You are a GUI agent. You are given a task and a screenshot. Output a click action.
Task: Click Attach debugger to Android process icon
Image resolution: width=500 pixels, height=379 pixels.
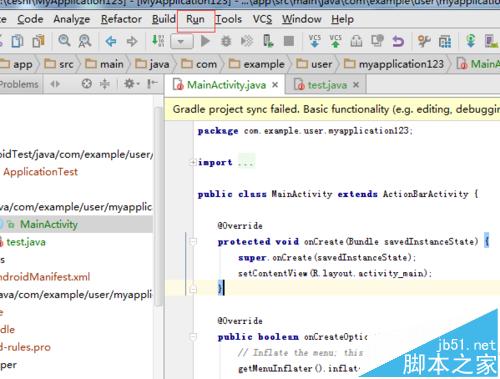click(268, 41)
